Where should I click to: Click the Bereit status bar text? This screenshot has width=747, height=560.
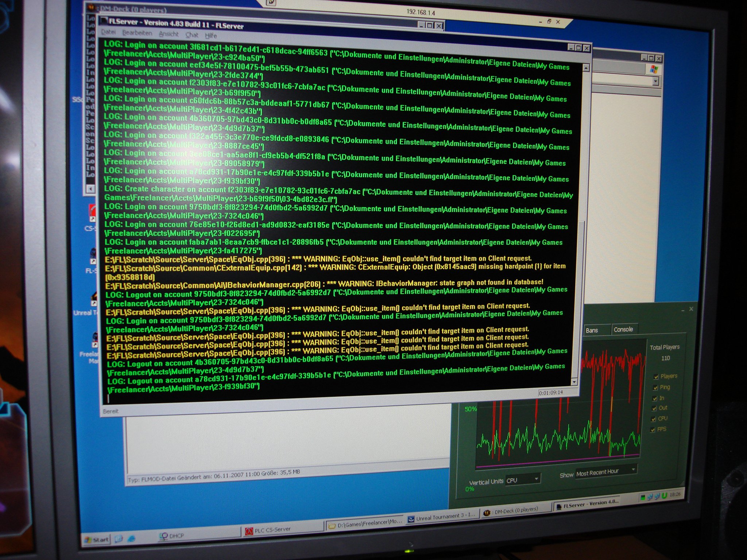(111, 411)
